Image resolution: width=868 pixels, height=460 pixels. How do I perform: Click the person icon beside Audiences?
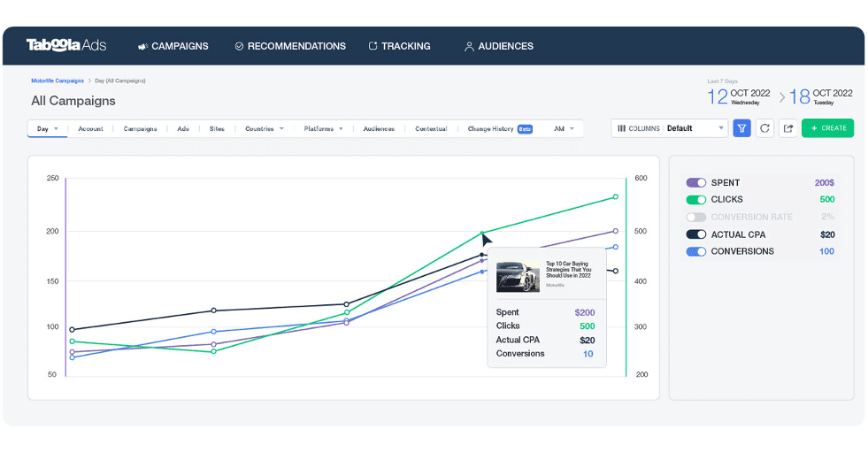pyautogui.click(x=469, y=47)
